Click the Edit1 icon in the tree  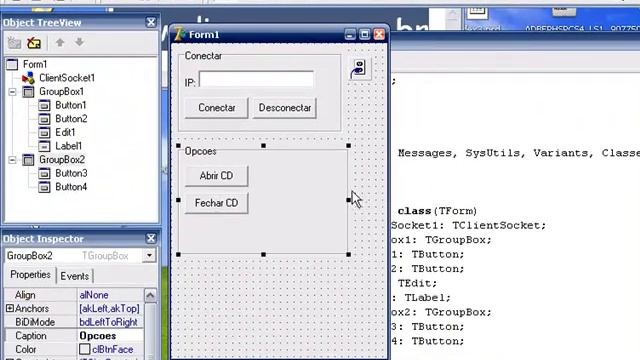44,132
